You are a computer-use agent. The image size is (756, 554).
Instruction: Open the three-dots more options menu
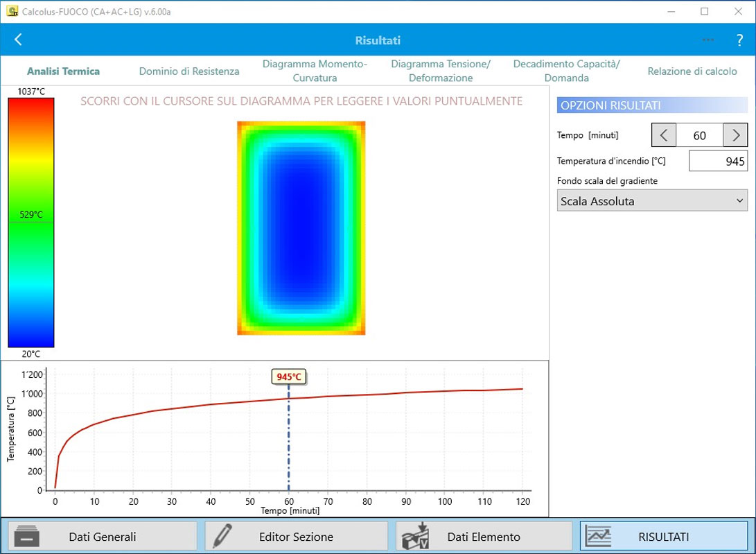pyautogui.click(x=707, y=40)
